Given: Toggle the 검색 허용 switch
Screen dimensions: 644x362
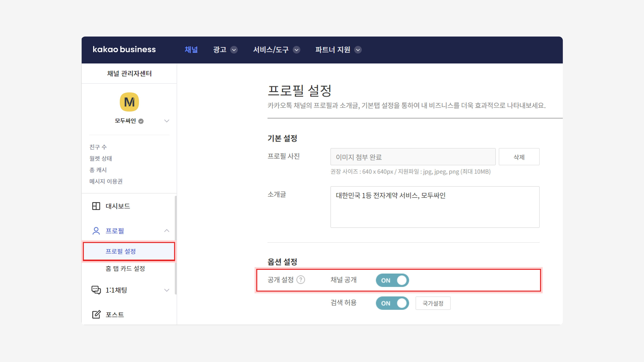Looking at the screenshot, I should coord(392,303).
